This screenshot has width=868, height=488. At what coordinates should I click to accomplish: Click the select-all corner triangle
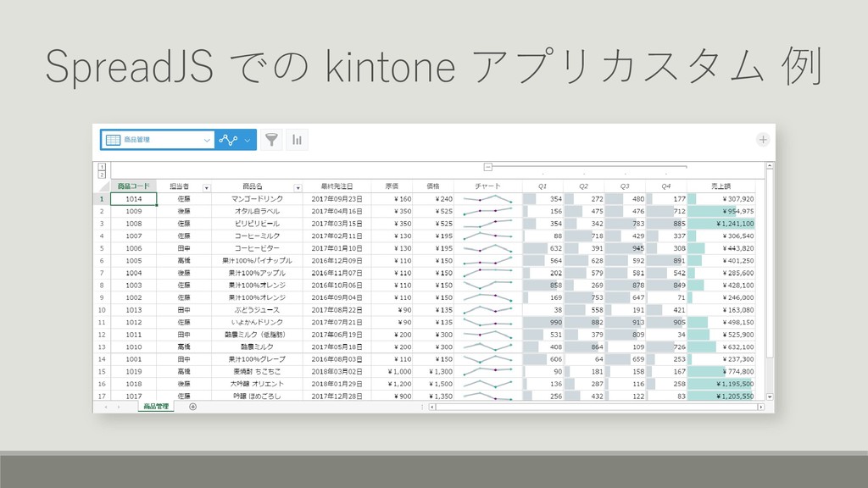103,186
